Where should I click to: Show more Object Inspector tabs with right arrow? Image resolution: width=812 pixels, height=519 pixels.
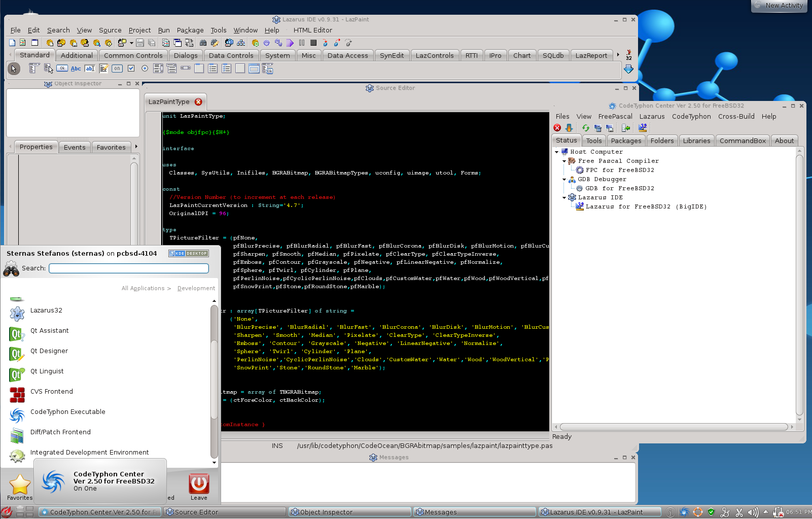(136, 147)
